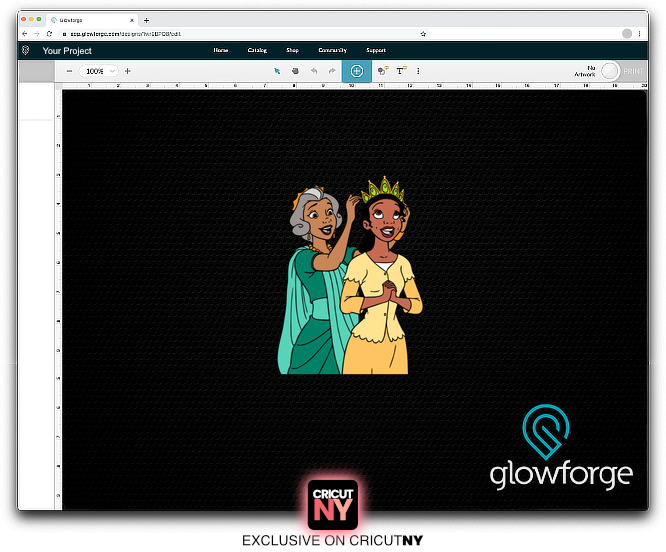This screenshot has width=666, height=552.
Task: Click the round print button
Action: point(610,71)
